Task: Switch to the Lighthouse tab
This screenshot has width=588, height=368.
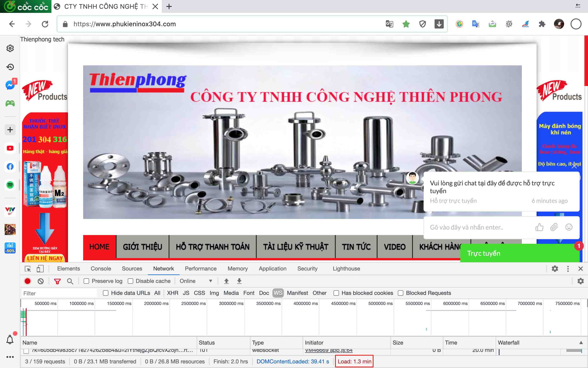Action: [x=346, y=268]
